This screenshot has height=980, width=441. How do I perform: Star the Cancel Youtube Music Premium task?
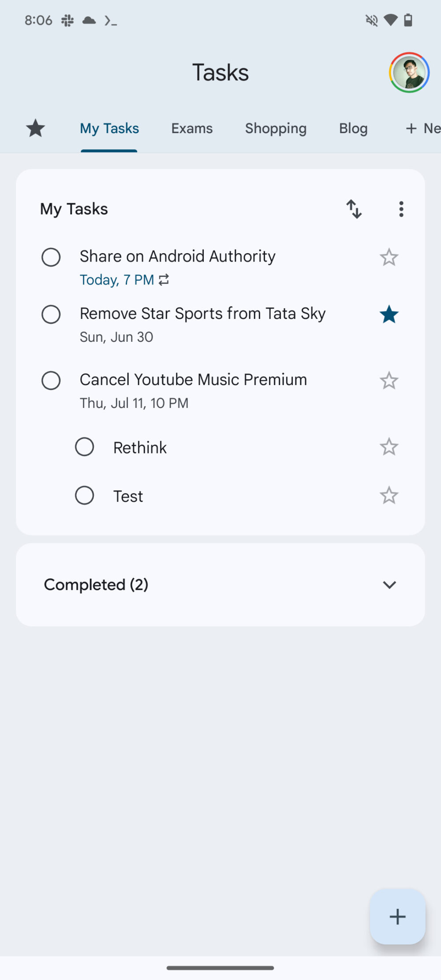click(x=389, y=381)
